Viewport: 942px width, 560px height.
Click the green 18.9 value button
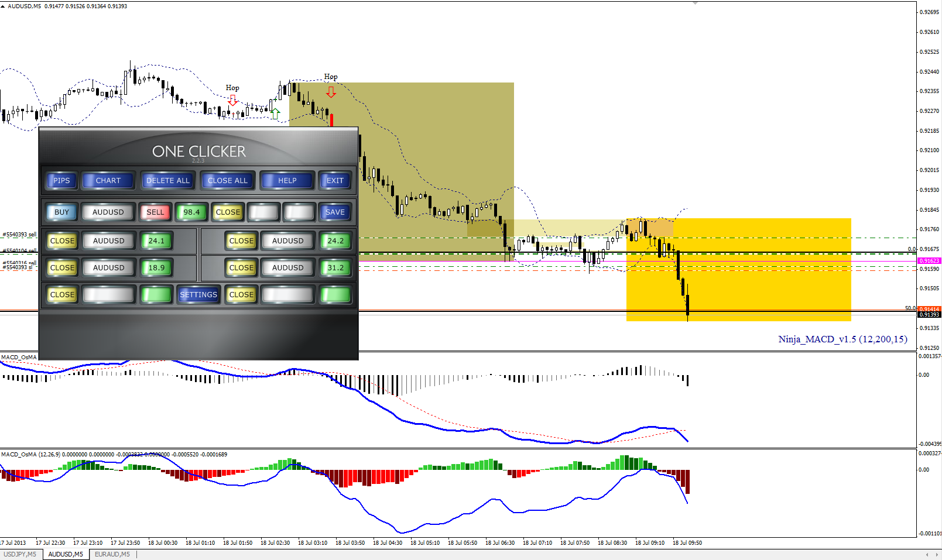(156, 268)
